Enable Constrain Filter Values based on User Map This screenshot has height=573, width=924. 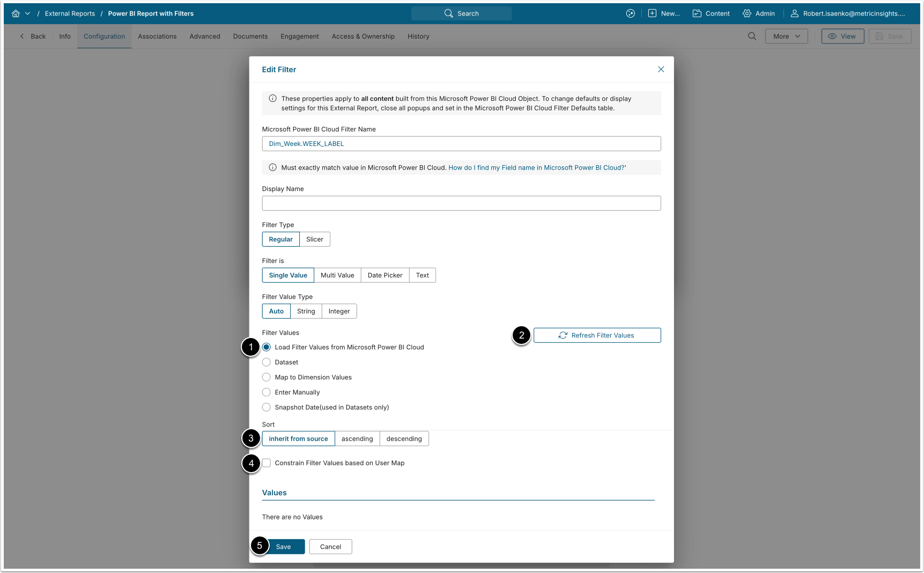(267, 463)
